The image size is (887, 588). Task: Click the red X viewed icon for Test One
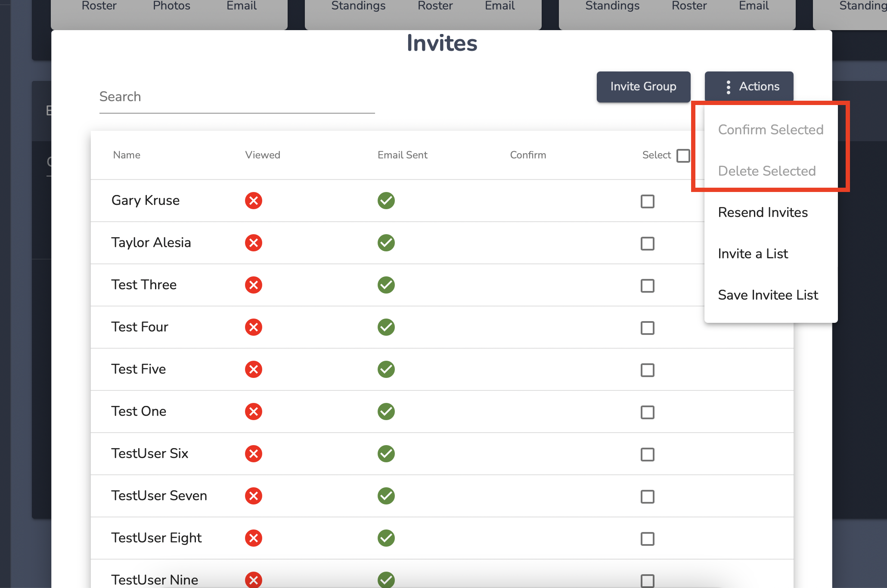[x=254, y=412]
